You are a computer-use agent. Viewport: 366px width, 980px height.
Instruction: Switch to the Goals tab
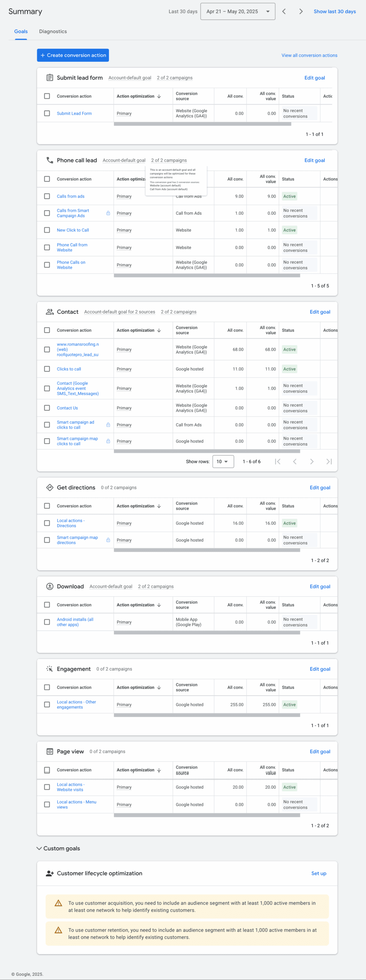(x=21, y=31)
